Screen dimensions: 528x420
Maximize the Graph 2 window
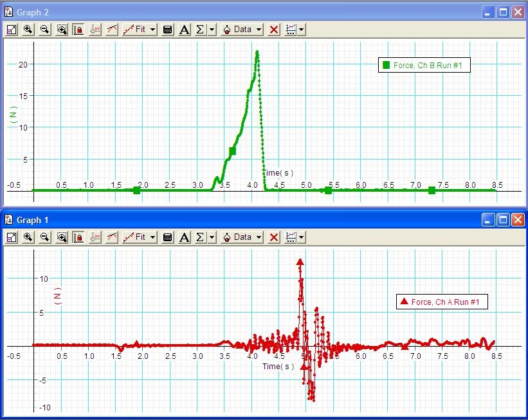click(x=503, y=12)
